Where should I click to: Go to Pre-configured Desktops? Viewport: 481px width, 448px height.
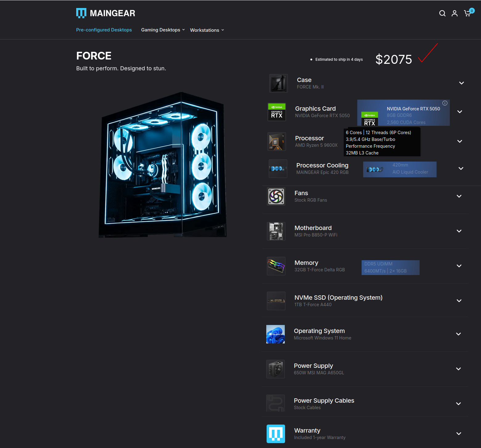pos(104,30)
